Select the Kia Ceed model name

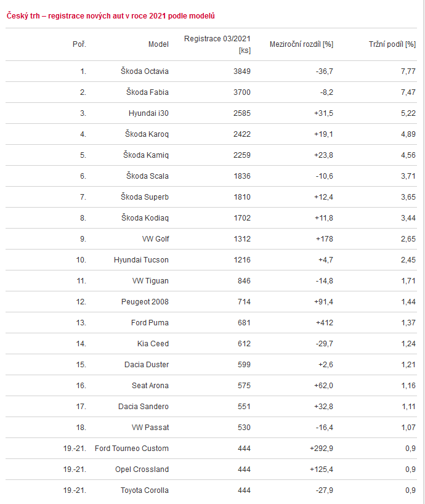point(153,344)
